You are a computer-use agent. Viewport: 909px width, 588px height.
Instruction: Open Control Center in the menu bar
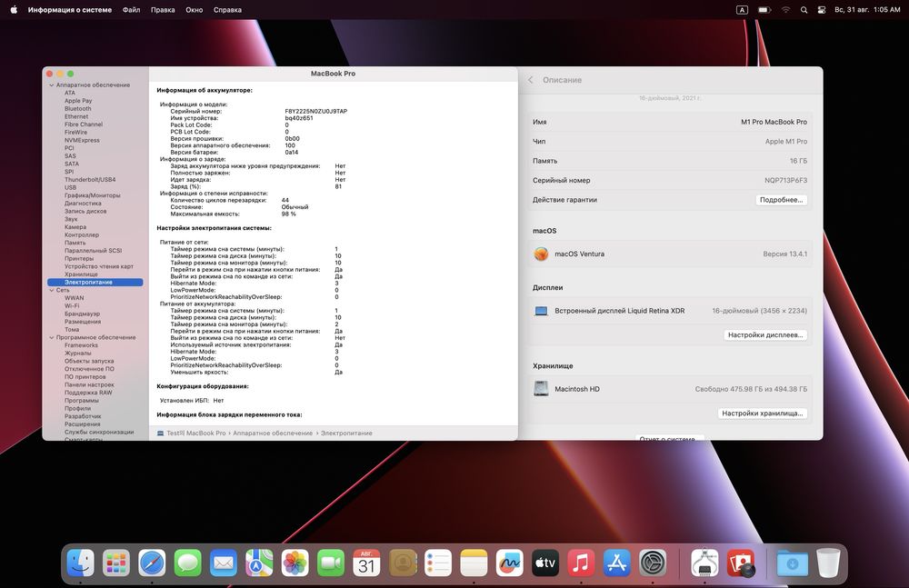point(822,10)
